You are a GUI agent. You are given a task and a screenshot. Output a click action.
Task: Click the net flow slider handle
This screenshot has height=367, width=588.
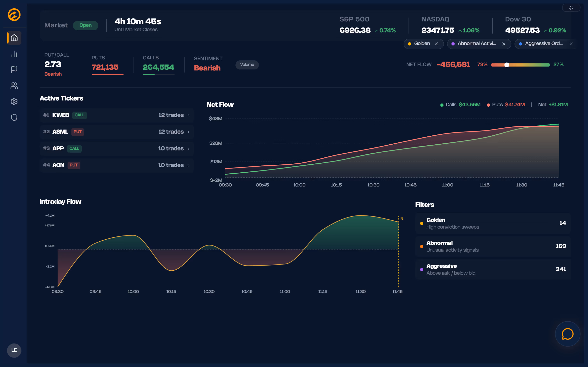click(x=507, y=65)
